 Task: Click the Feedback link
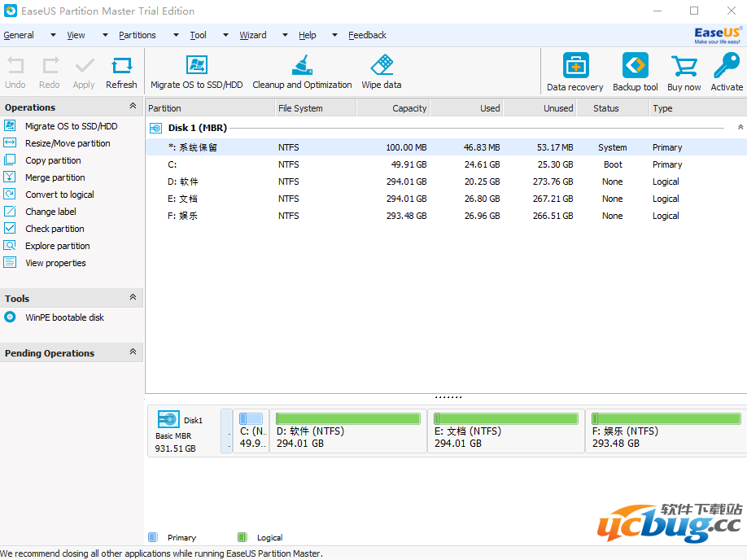[x=367, y=35]
